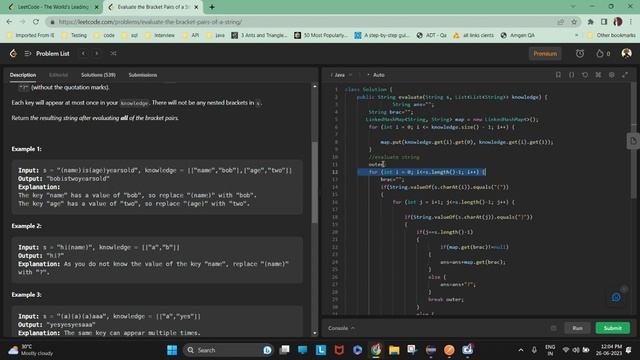Open the Submissions tab
This screenshot has width=640, height=360.
(143, 75)
